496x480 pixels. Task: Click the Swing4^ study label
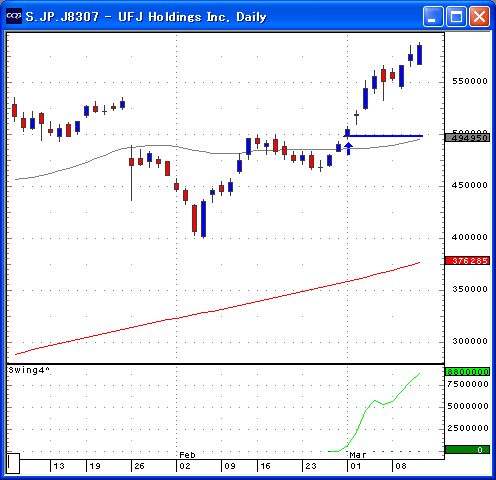coord(29,370)
